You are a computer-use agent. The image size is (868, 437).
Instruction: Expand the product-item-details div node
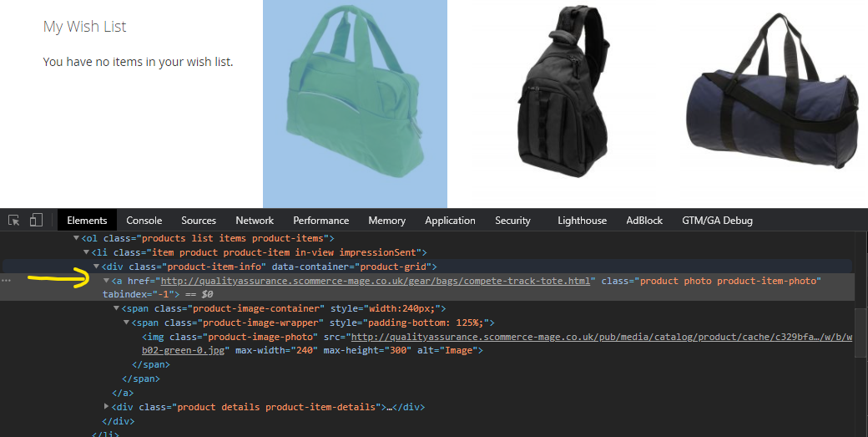click(107, 407)
